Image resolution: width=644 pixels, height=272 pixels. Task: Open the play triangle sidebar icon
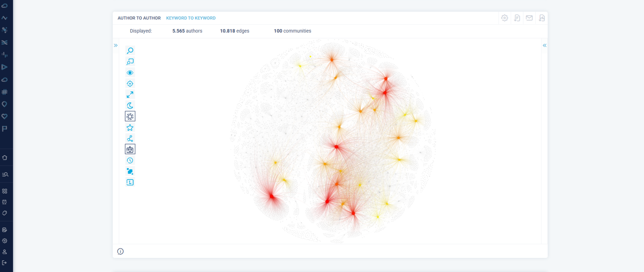click(x=5, y=67)
